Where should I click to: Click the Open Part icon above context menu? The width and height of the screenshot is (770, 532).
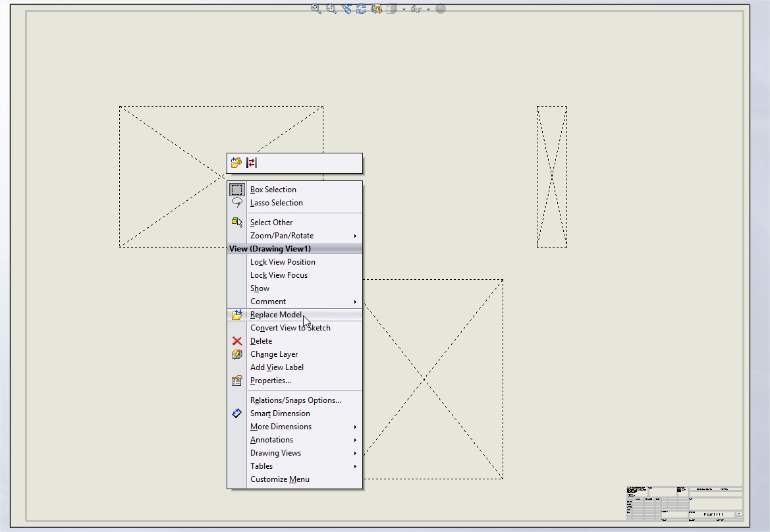pyautogui.click(x=236, y=163)
